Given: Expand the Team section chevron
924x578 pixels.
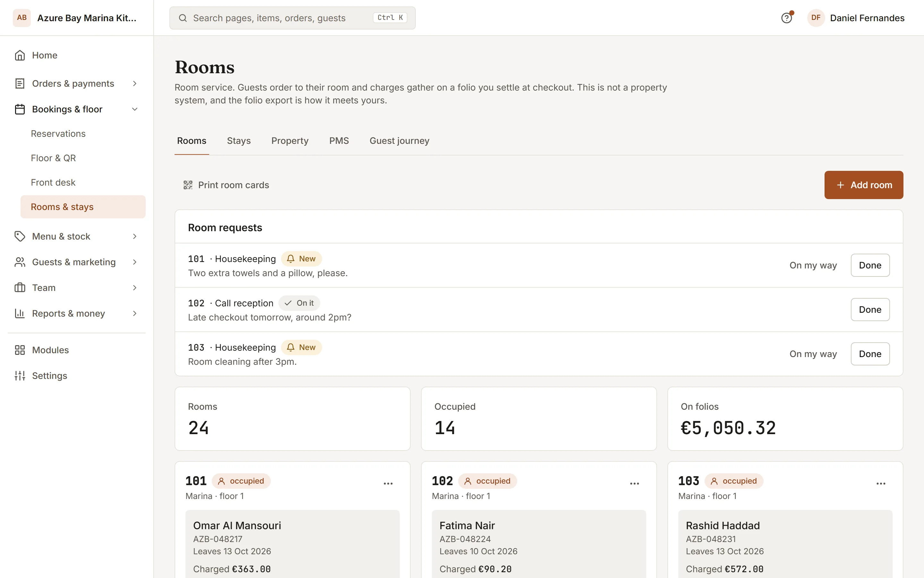Looking at the screenshot, I should tap(135, 288).
